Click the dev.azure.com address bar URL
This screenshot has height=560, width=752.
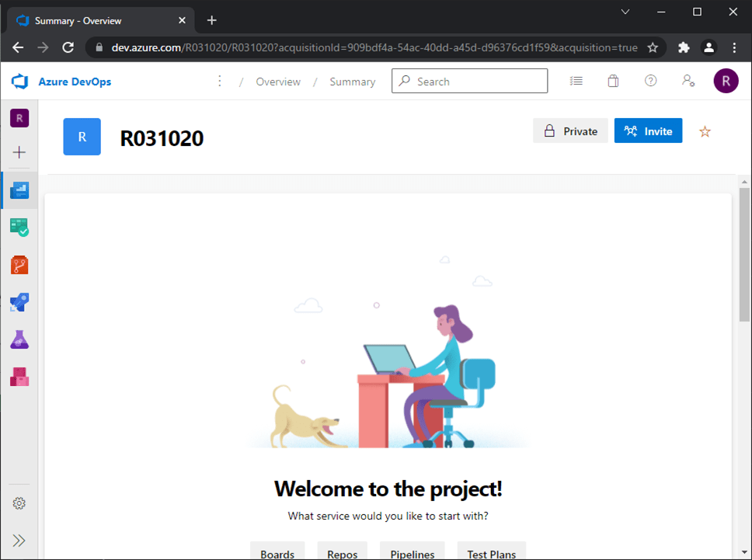[x=374, y=47]
